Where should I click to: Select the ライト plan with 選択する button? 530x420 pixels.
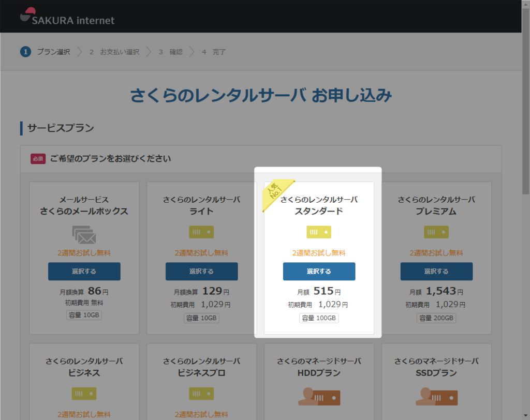201,272
